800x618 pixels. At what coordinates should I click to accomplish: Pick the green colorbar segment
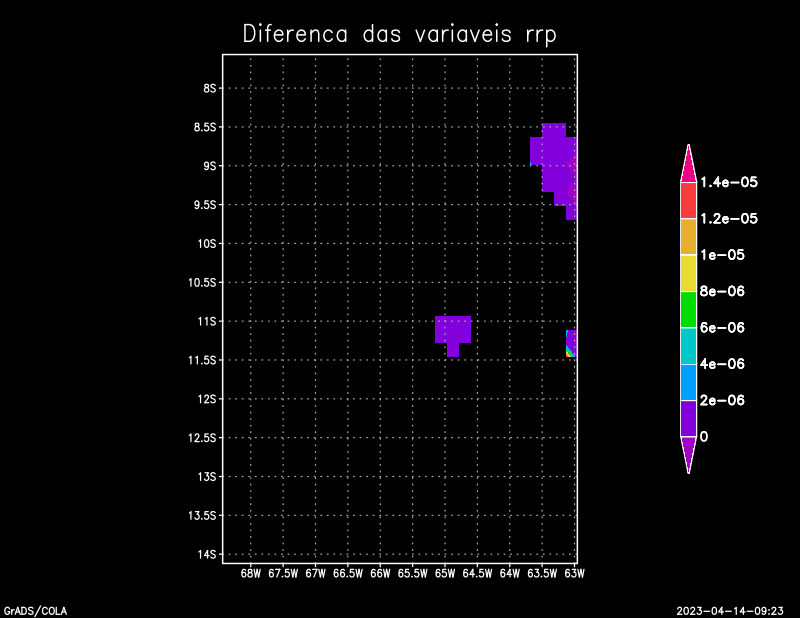(688, 309)
